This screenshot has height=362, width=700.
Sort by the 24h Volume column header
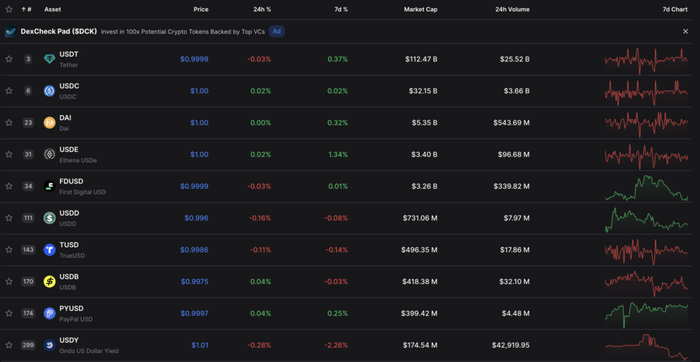pyautogui.click(x=512, y=9)
